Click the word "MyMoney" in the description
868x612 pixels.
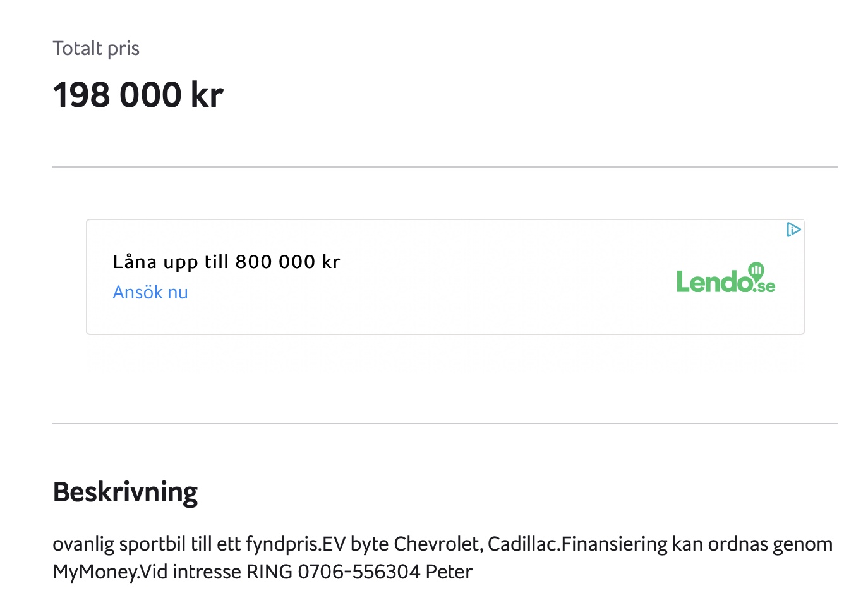[x=95, y=572]
